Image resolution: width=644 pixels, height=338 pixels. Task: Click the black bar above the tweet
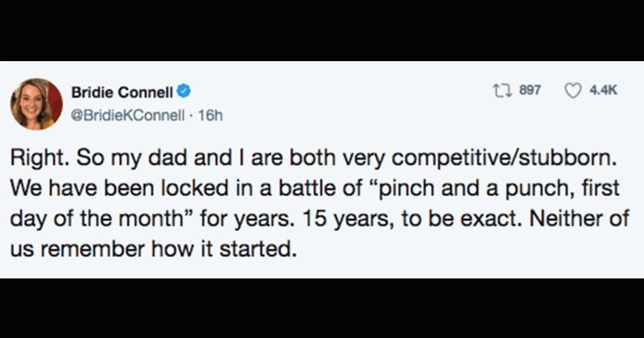tap(322, 30)
